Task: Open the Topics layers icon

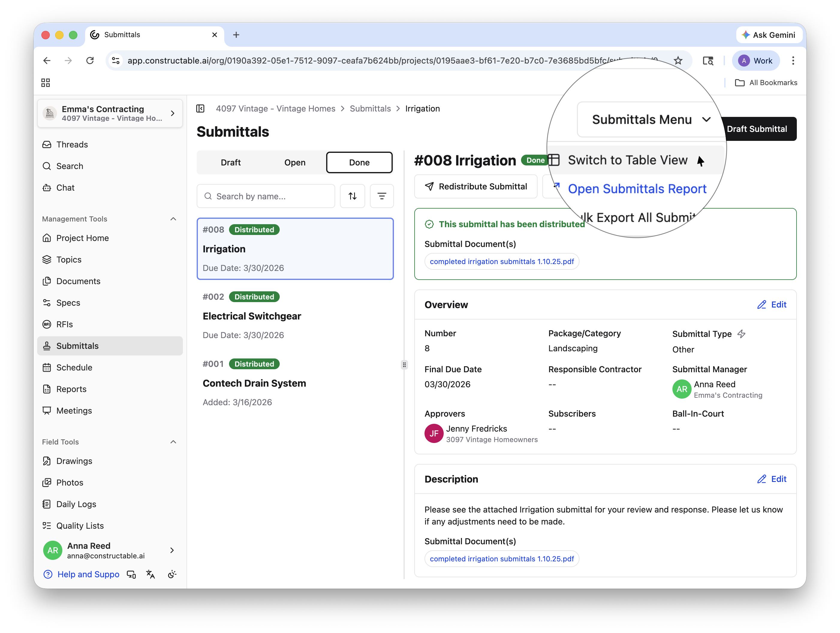Action: 47,260
